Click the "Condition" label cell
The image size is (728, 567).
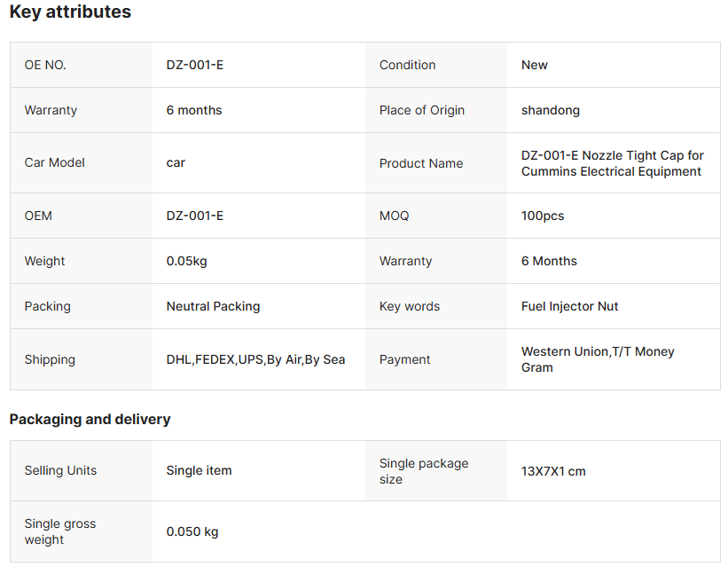(407, 65)
